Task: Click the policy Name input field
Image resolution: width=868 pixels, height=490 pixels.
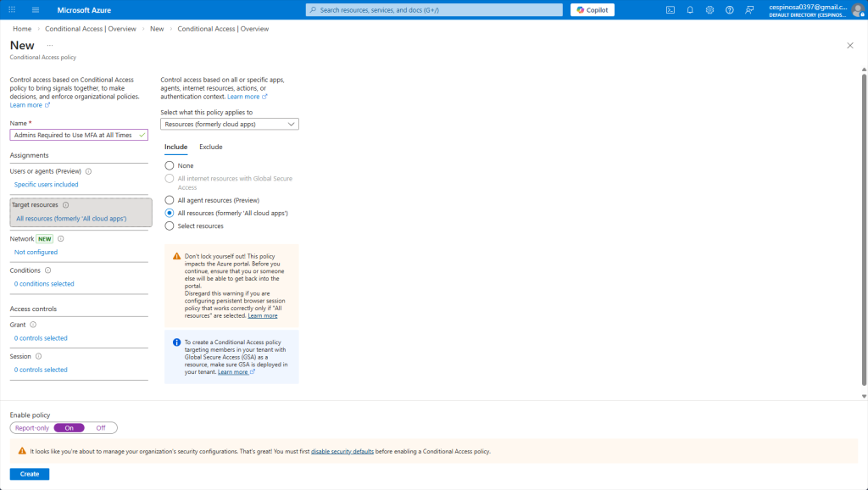Action: tap(75, 135)
